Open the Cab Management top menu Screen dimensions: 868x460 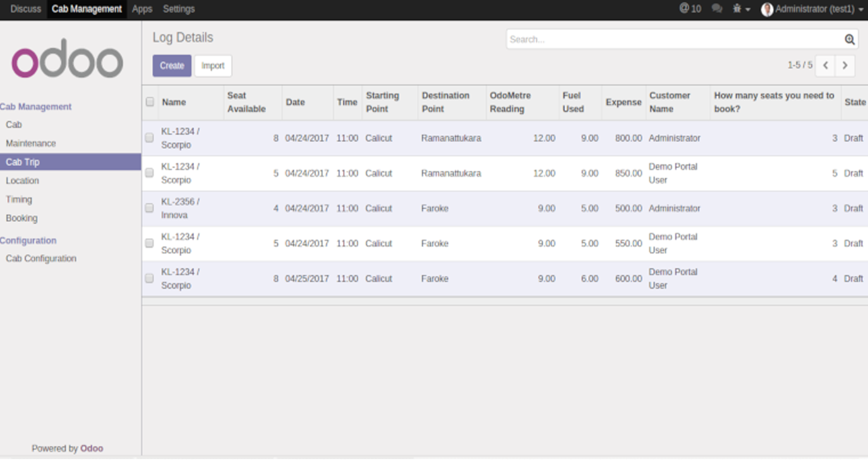[87, 9]
